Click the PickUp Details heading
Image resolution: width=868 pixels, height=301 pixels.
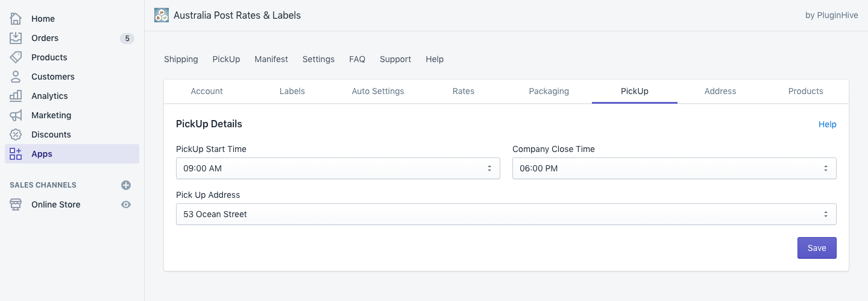[209, 124]
